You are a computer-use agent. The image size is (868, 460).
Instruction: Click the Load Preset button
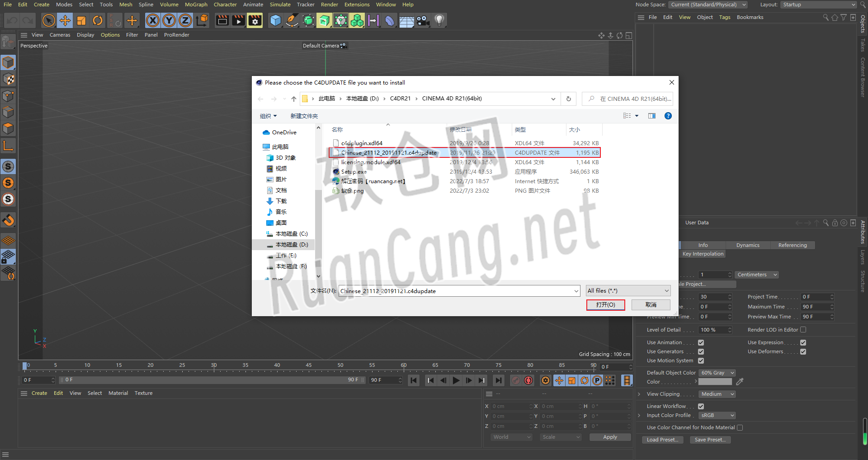point(662,439)
